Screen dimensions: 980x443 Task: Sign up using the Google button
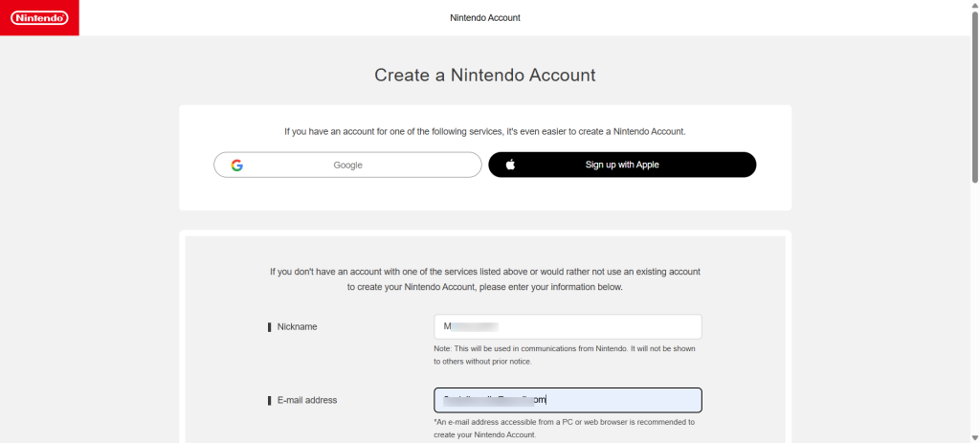coord(347,165)
